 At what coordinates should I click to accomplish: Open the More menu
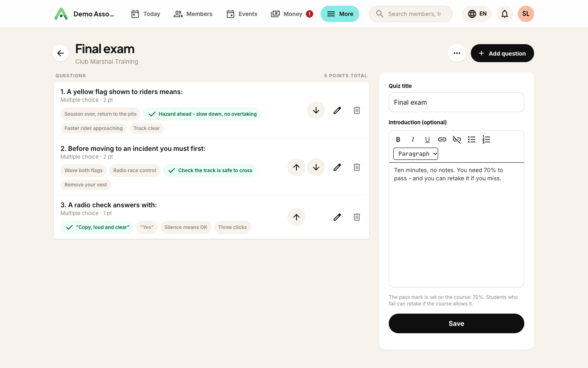pyautogui.click(x=340, y=14)
